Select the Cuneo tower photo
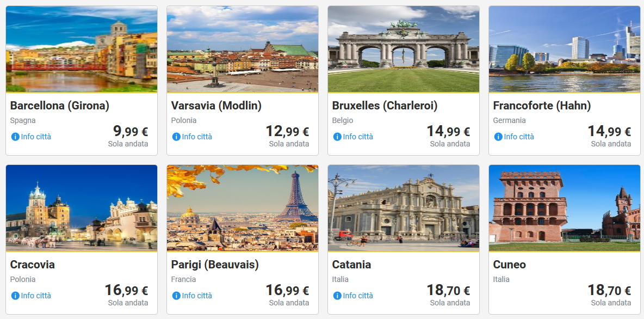This screenshot has height=319, width=644. [x=565, y=208]
